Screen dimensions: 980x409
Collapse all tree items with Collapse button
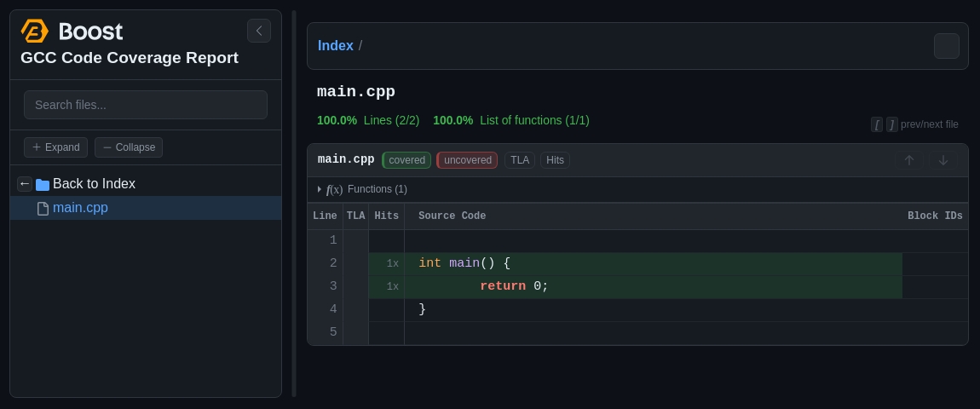(129, 147)
